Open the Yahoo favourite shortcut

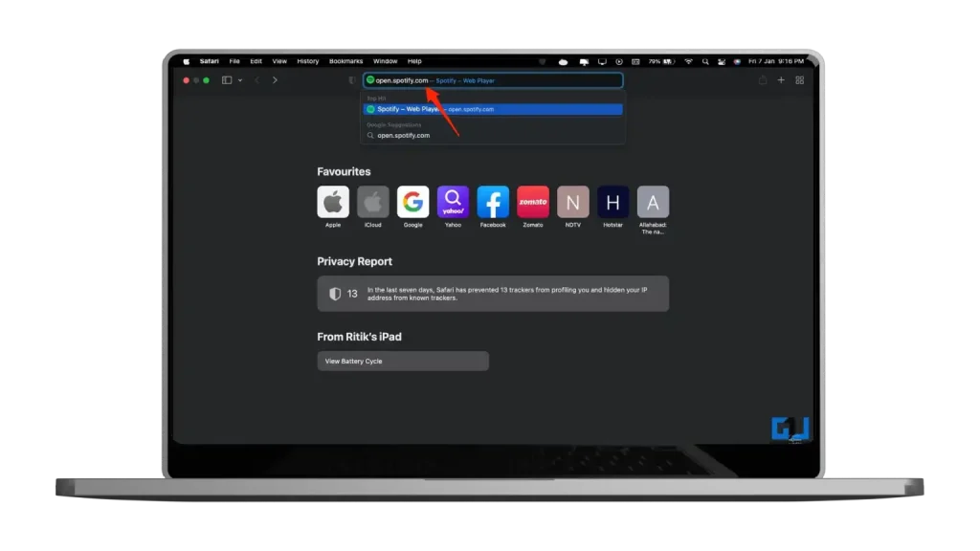[x=453, y=202]
